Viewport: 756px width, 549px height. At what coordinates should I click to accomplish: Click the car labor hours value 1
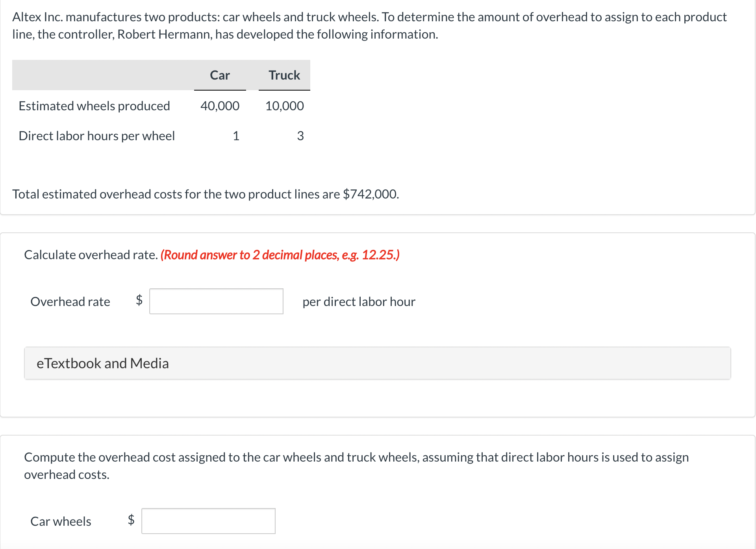pyautogui.click(x=236, y=136)
